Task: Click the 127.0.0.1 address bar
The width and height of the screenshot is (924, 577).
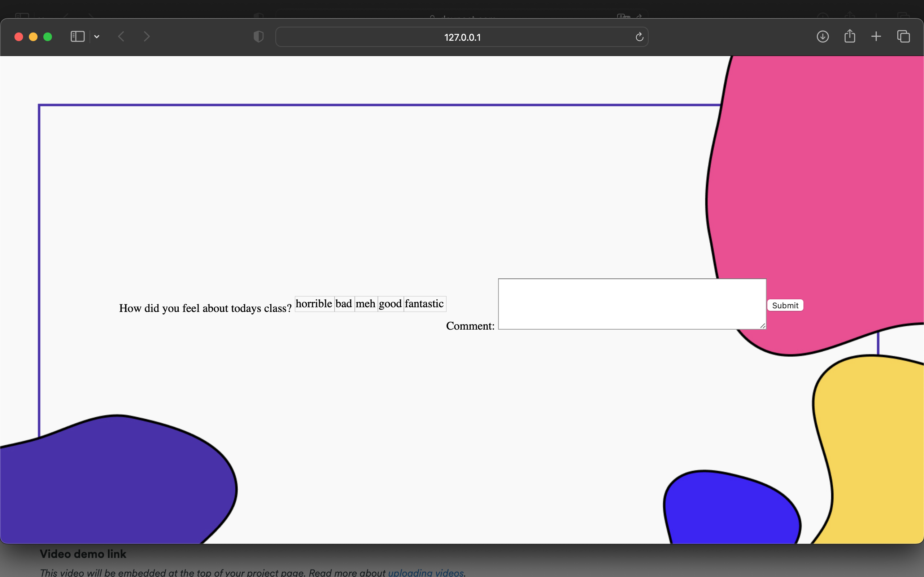Action: pos(462,38)
